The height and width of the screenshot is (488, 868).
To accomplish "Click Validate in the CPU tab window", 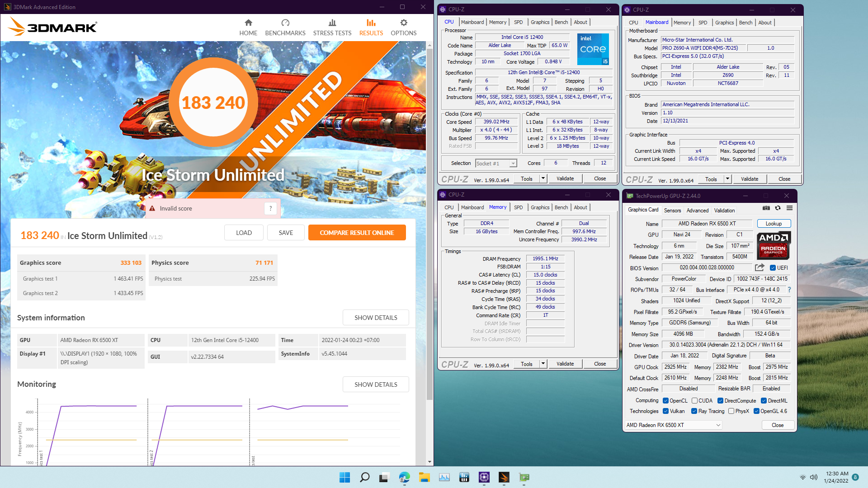I will click(565, 178).
